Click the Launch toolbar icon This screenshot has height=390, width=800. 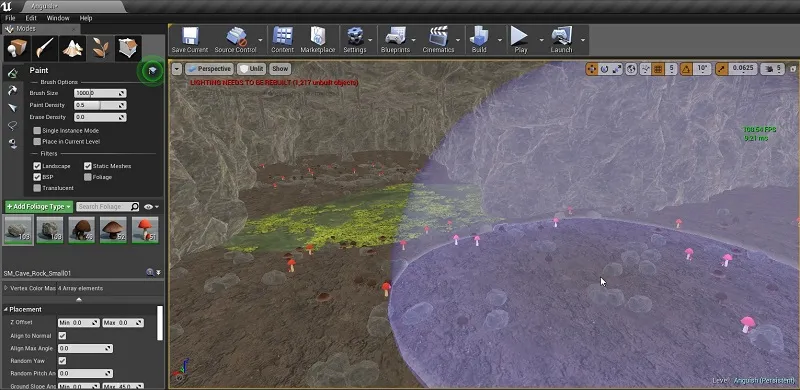562,40
